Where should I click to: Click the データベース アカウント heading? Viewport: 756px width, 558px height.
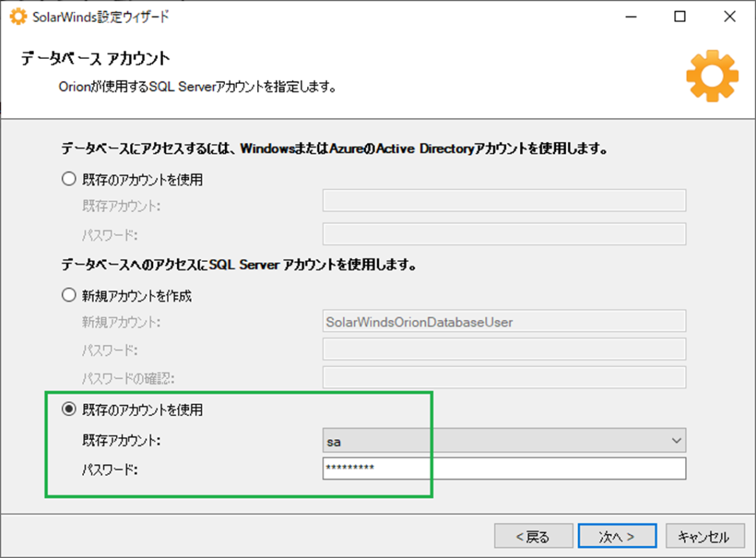click(95, 58)
